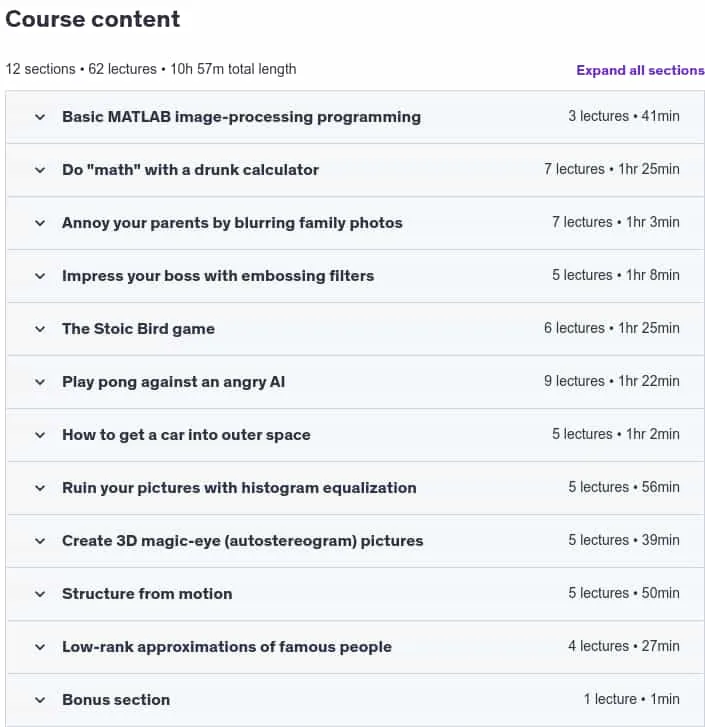Open the Bonus section title
This screenshot has width=705, height=727.
pyautogui.click(x=116, y=700)
